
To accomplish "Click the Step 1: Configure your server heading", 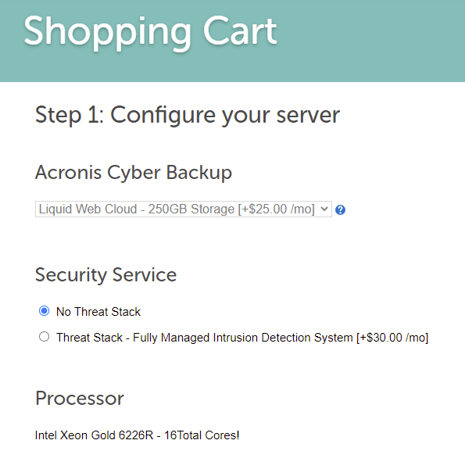I will point(188,115).
